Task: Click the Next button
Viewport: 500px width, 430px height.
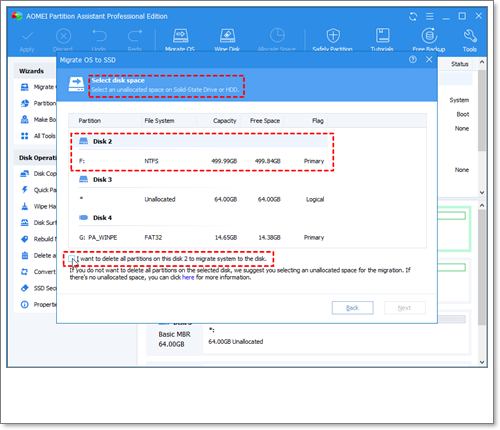Action: coord(404,308)
